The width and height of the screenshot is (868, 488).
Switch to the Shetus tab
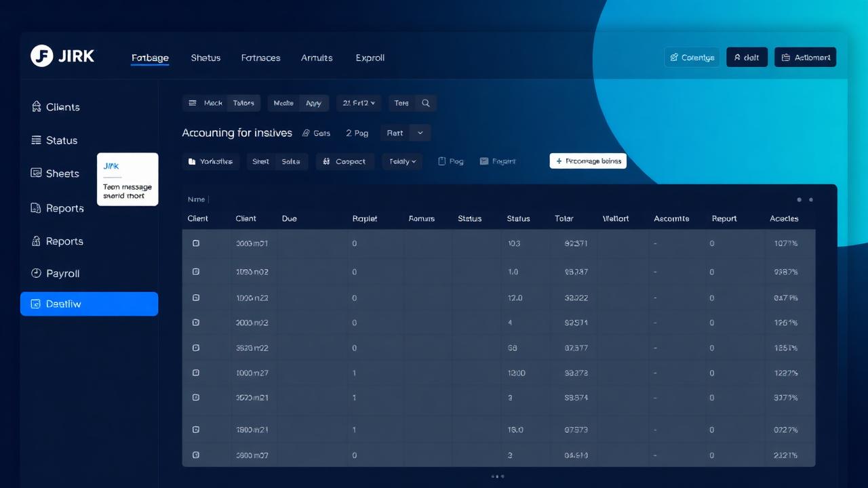pos(205,58)
